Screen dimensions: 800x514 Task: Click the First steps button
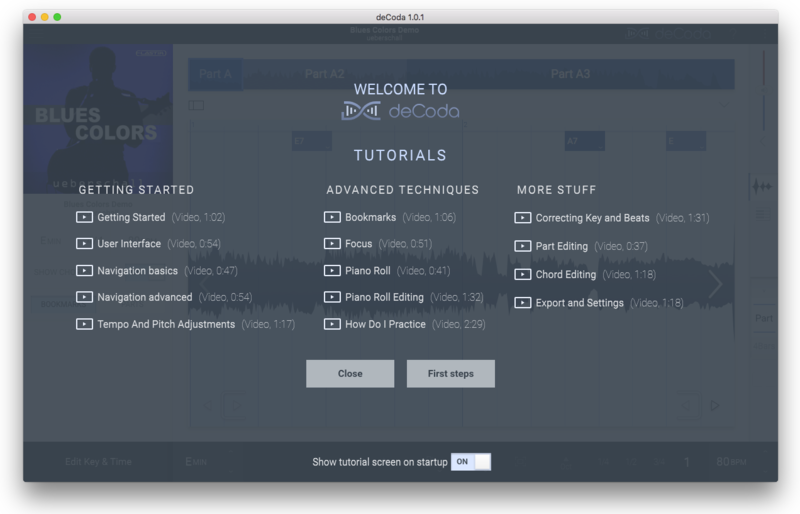pos(451,374)
